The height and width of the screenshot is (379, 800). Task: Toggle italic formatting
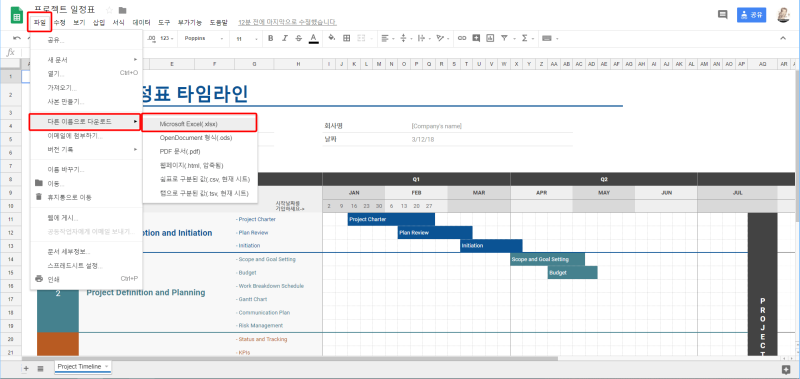(285, 38)
